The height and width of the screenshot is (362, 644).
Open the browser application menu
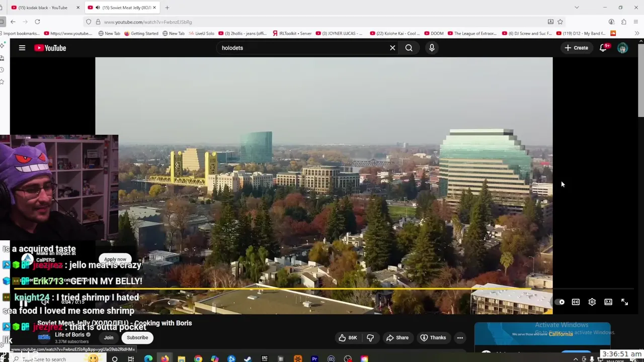tap(636, 22)
